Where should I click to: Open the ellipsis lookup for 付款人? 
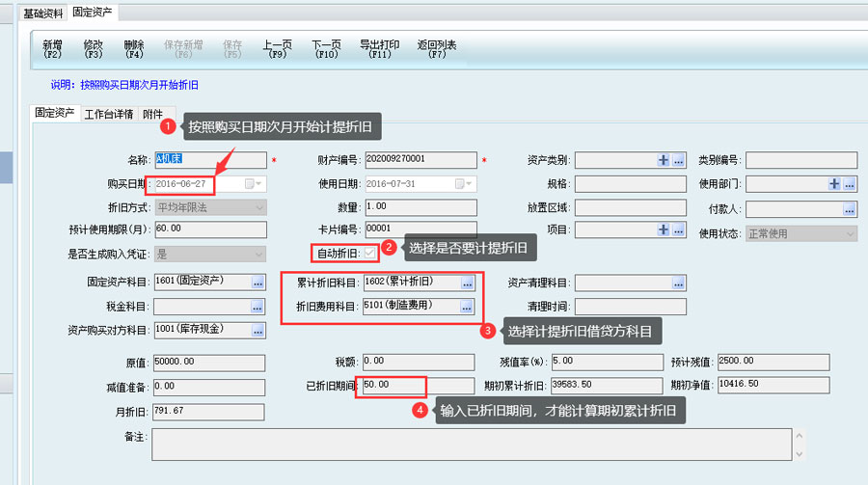point(850,207)
